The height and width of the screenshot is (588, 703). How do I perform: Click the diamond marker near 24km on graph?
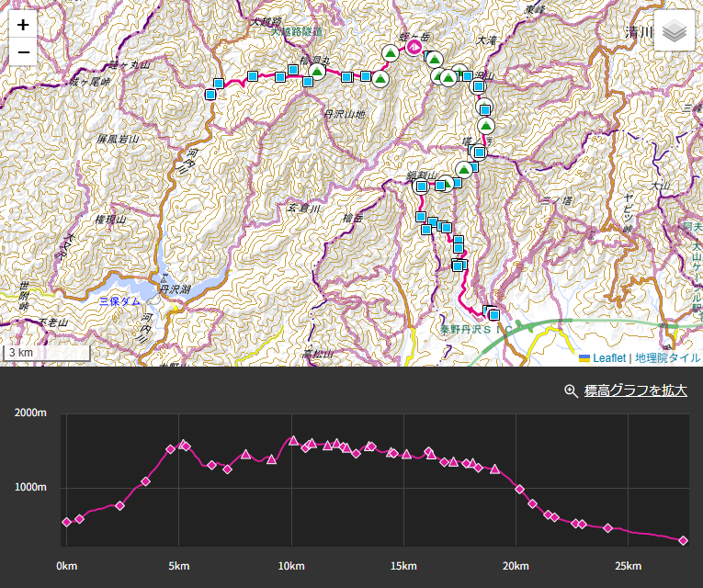608,528
